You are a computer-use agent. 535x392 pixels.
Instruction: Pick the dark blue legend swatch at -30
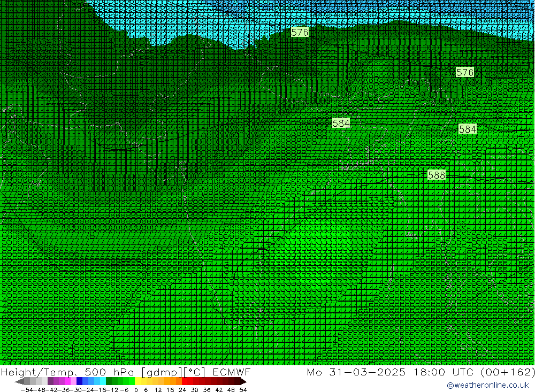(80, 381)
